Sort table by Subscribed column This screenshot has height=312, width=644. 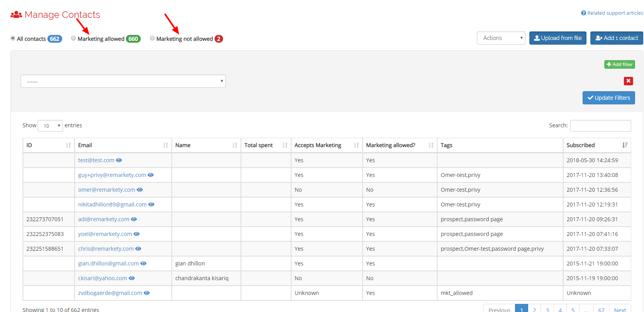coord(597,145)
